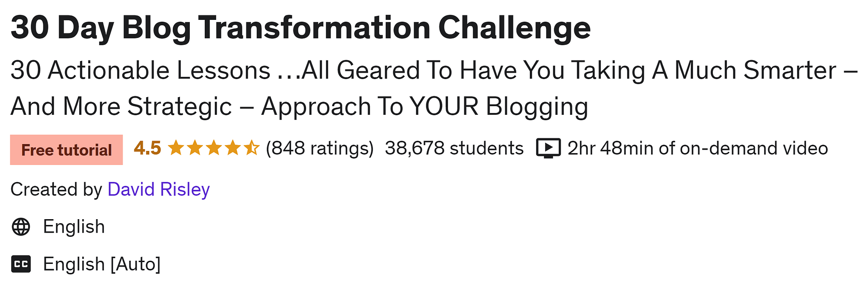Click the '30 Actionable Lessons' subtitle line
This screenshot has width=868, height=291.
pyautogui.click(x=434, y=70)
